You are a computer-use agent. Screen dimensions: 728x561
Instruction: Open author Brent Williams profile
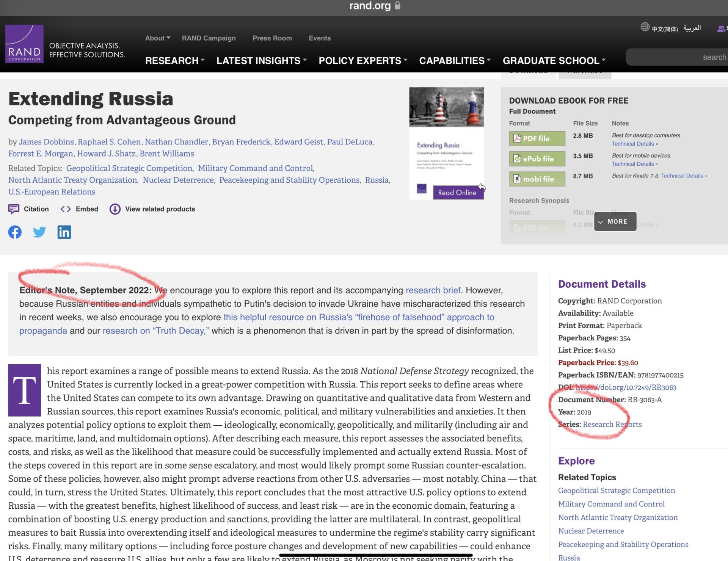click(x=167, y=154)
